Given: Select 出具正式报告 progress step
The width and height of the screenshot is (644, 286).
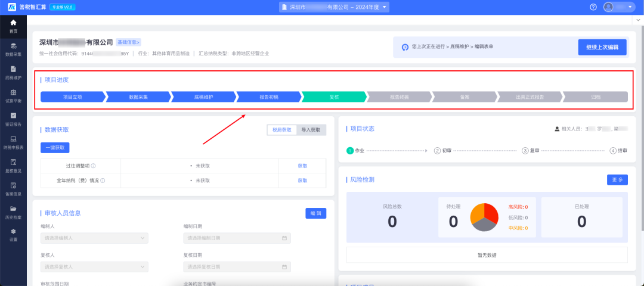Looking at the screenshot, I should pyautogui.click(x=530, y=97).
